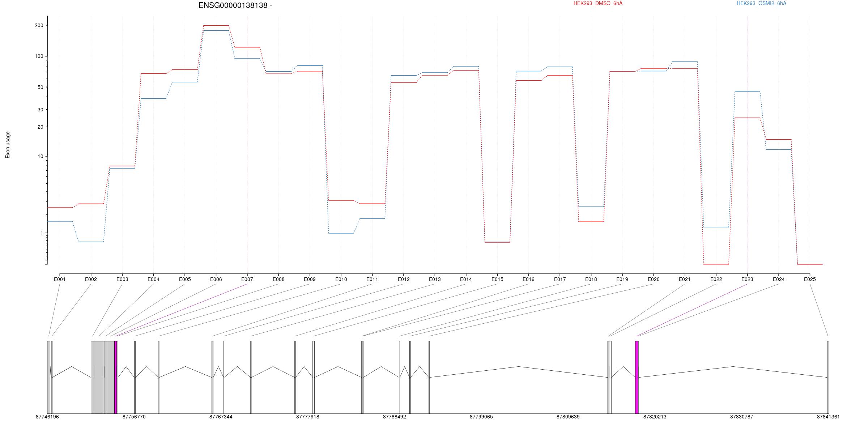Click the magenta exon block near 87756770

tap(115, 377)
